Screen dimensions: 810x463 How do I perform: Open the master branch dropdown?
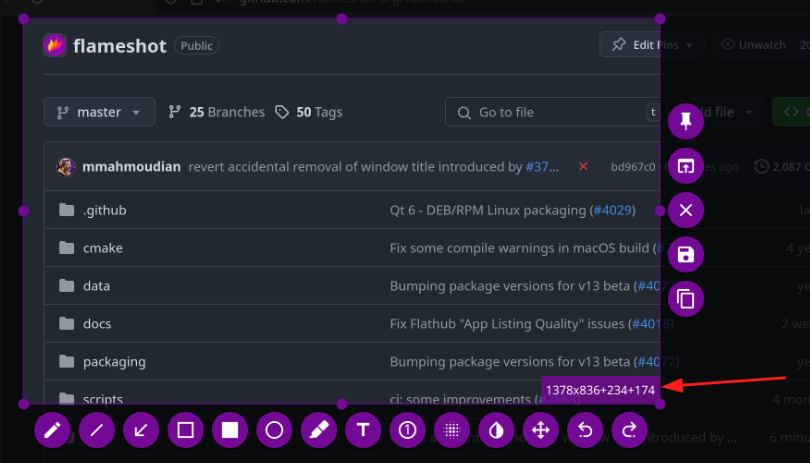[99, 112]
